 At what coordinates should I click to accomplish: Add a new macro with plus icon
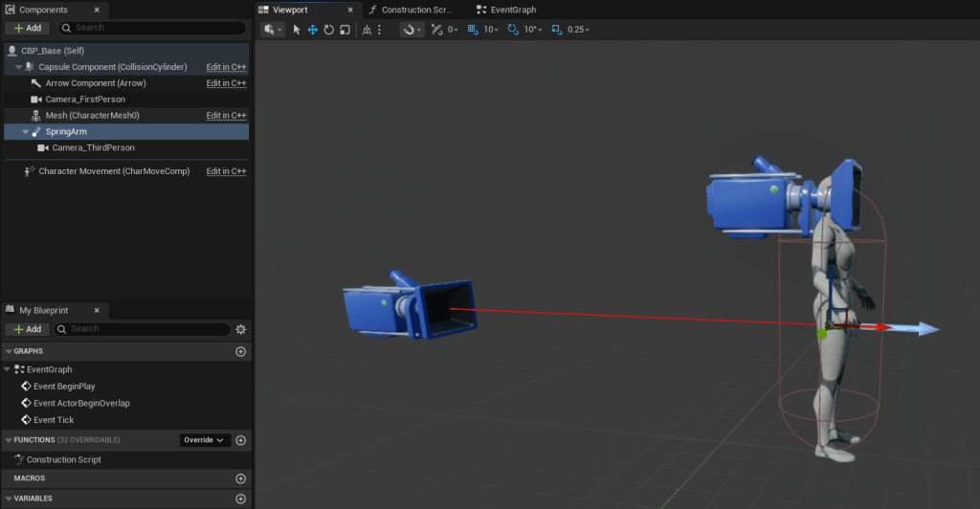pos(241,478)
